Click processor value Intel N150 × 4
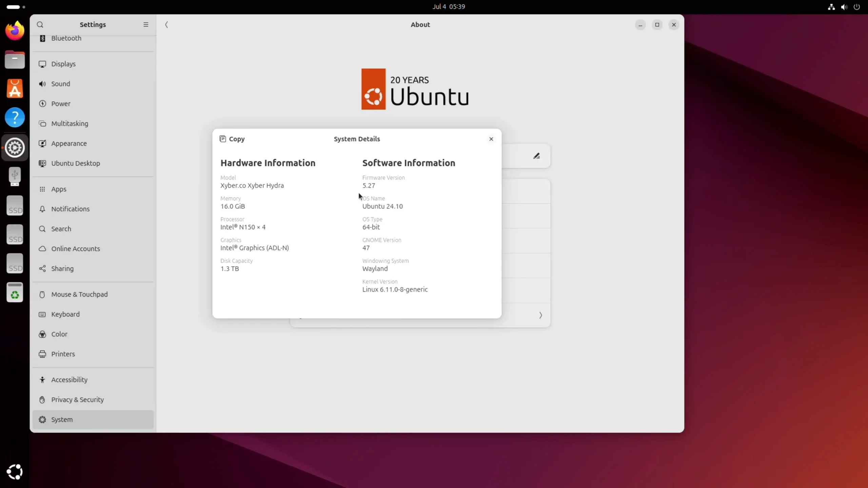This screenshot has width=868, height=488. [x=243, y=227]
